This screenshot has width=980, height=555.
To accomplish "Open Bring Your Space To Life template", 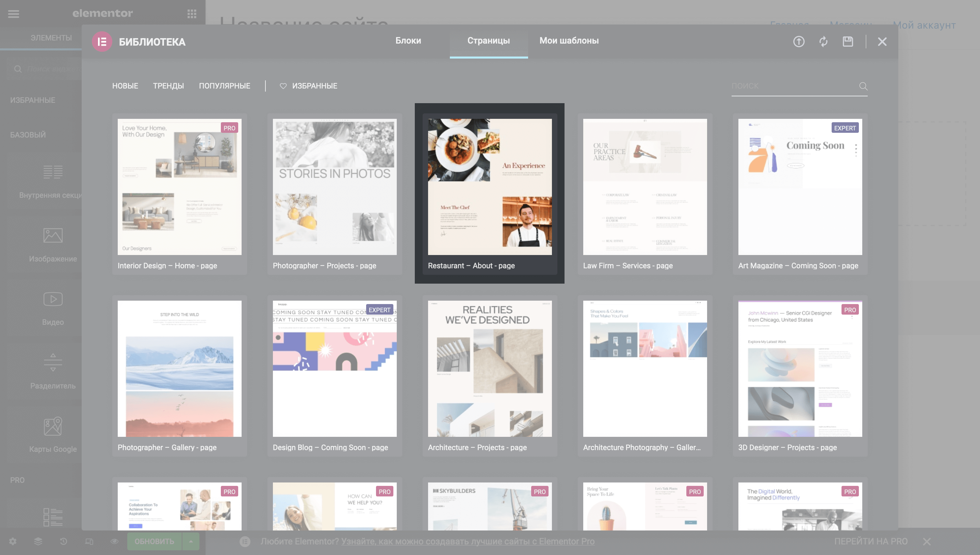I will click(645, 506).
